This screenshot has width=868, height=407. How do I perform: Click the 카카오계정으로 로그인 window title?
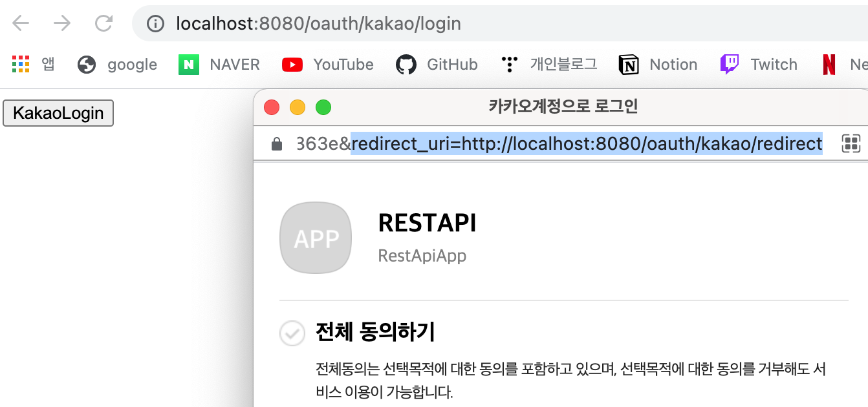(563, 107)
